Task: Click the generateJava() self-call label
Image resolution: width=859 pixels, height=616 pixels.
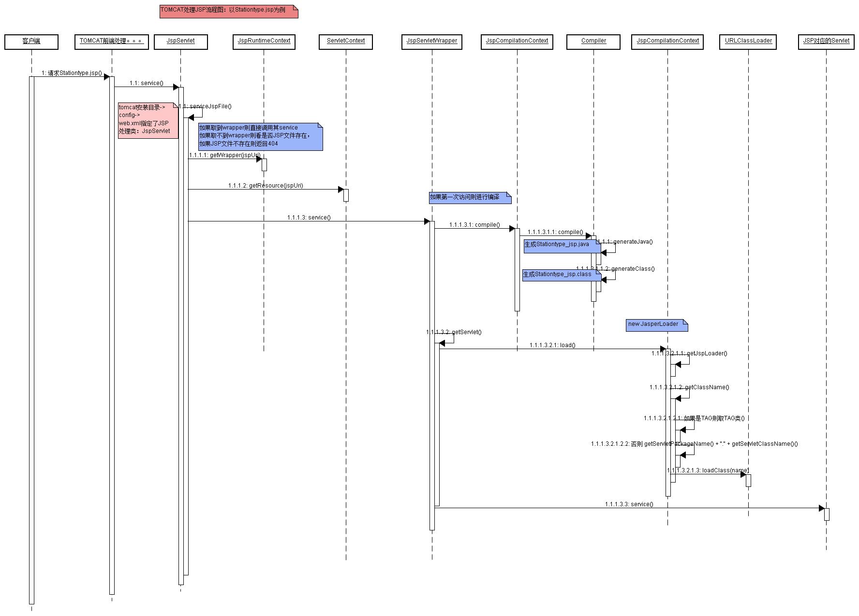Action: click(x=625, y=242)
